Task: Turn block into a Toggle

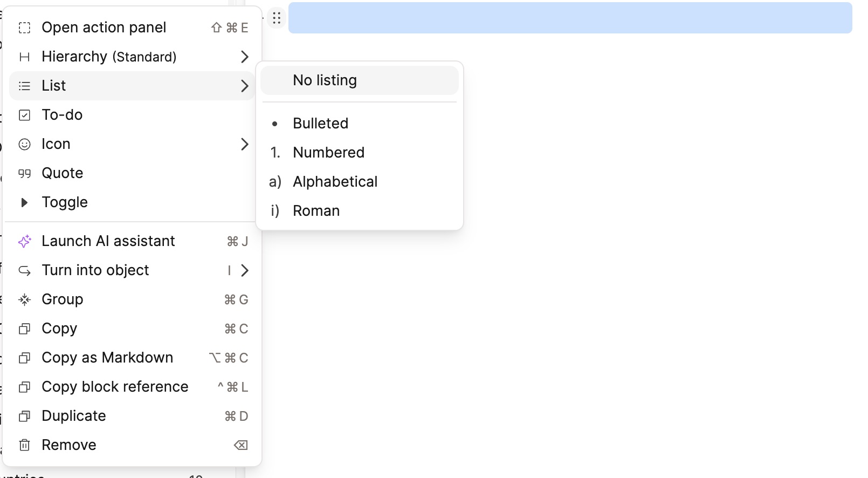Action: (64, 202)
